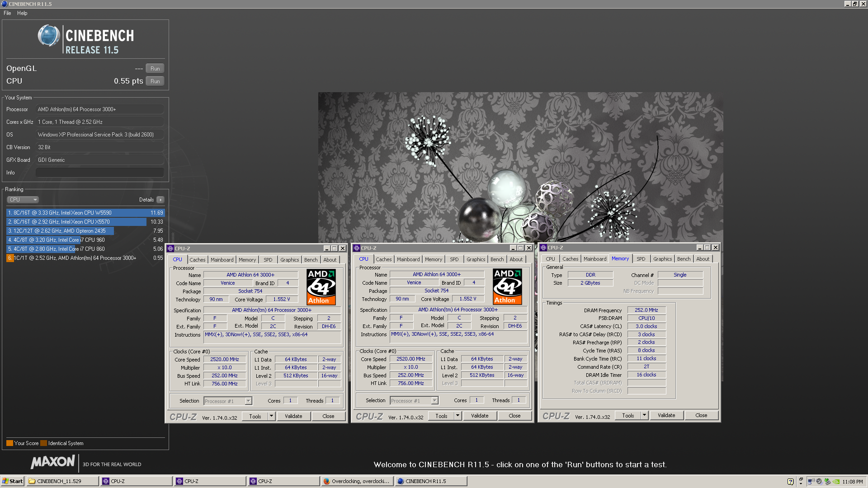
Task: Select Intel Core i7 CPU 860 ranking row
Action: pyautogui.click(x=85, y=249)
